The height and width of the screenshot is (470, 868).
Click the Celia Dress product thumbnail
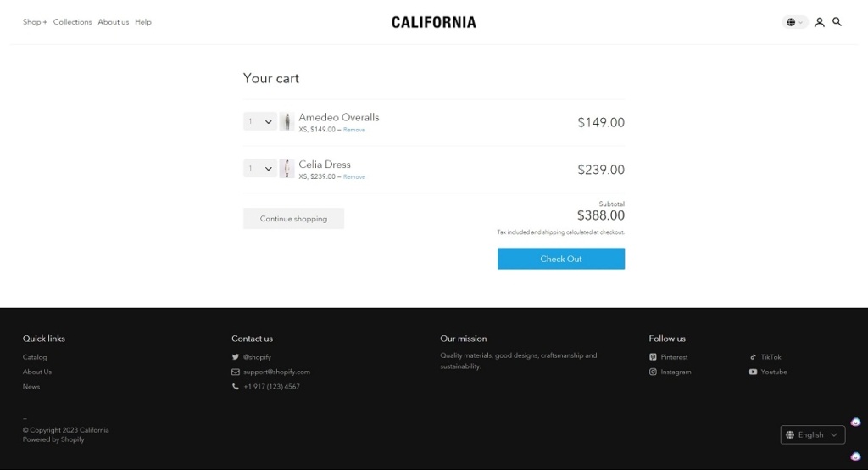(x=287, y=169)
